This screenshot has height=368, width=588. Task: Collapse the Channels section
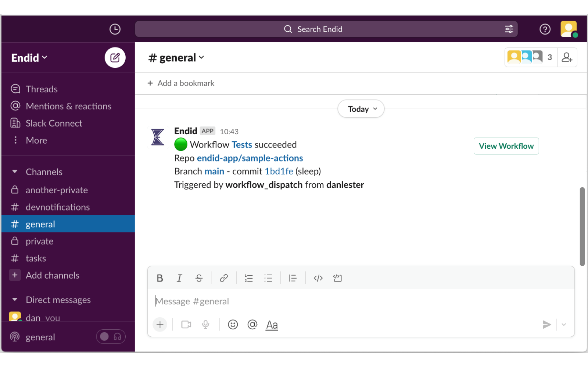[x=15, y=171]
